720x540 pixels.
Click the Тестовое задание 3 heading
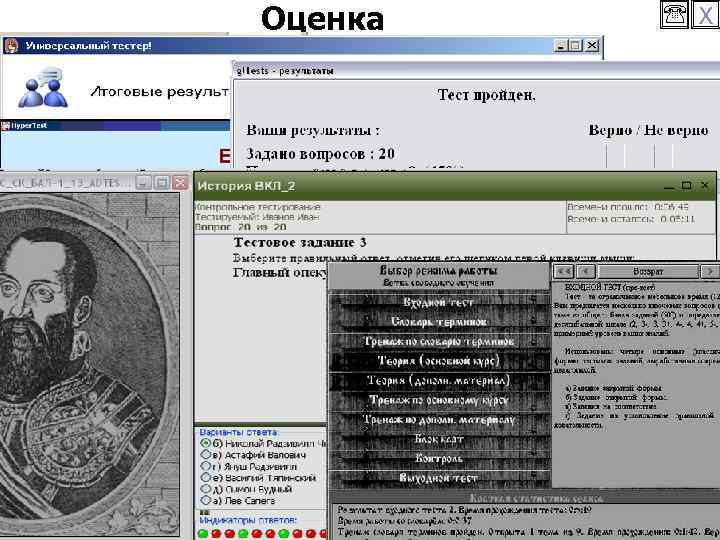pyautogui.click(x=300, y=242)
